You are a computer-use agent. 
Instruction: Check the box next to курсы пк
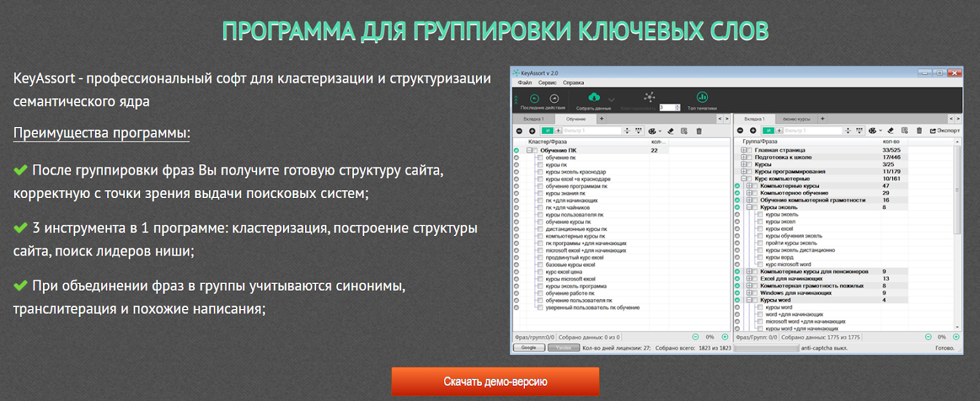(x=540, y=165)
